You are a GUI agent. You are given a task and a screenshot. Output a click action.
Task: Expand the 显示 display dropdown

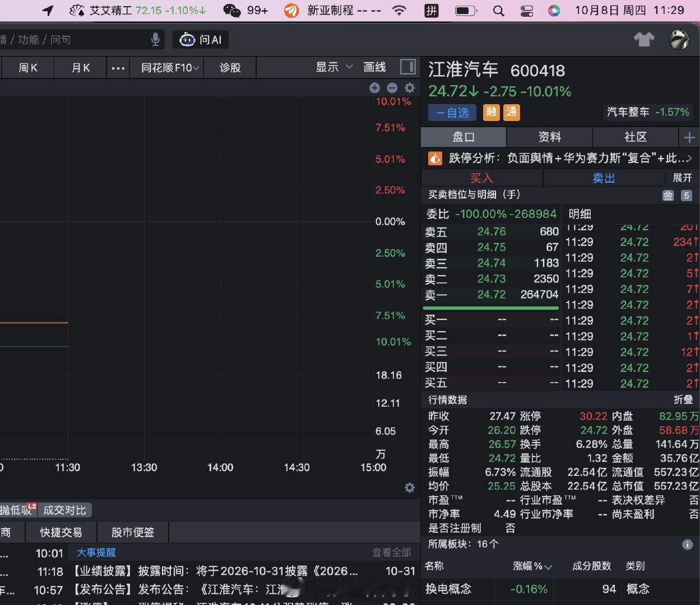coord(334,67)
